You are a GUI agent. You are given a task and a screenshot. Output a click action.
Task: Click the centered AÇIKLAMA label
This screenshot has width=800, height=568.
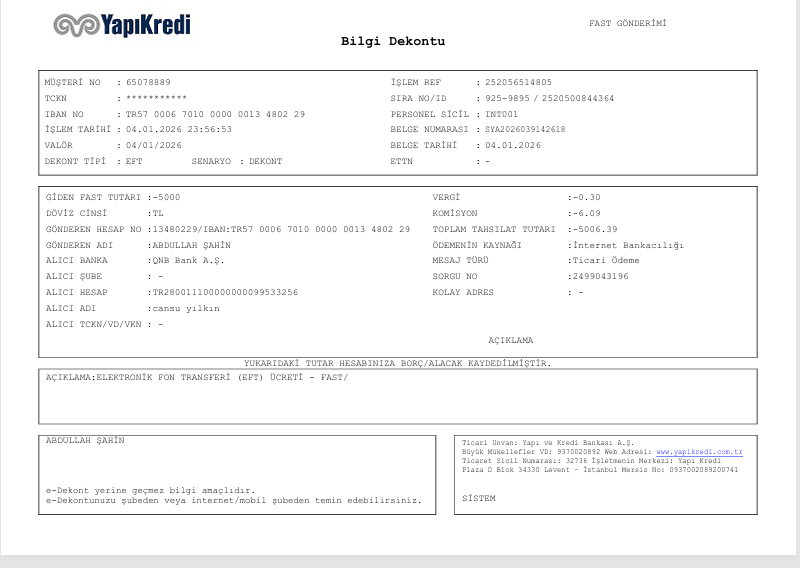(x=511, y=340)
